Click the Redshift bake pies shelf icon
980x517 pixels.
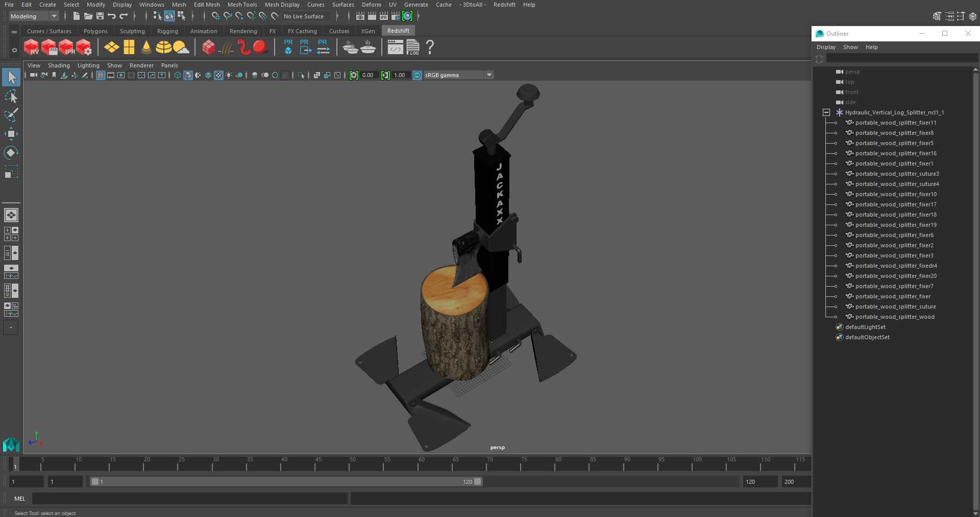point(350,47)
